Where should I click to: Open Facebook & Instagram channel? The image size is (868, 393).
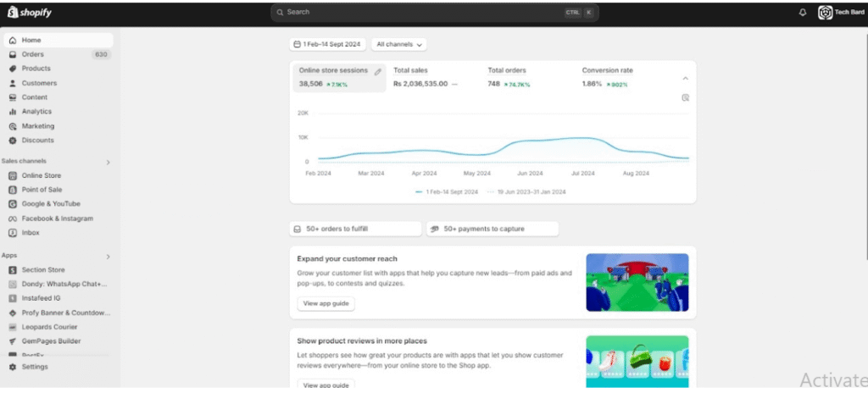click(57, 219)
